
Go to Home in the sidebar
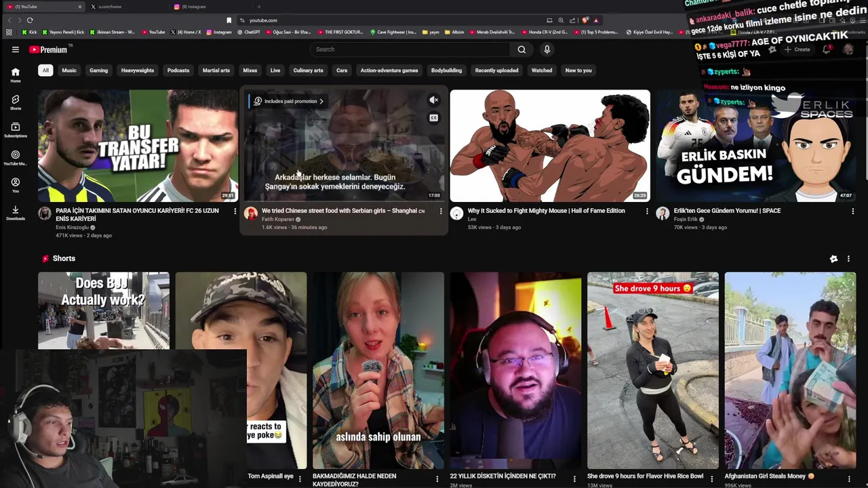pos(15,75)
